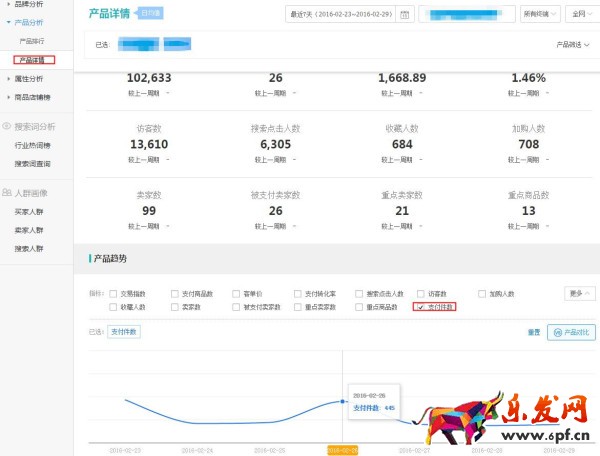Click the 重置 reset link

click(533, 331)
